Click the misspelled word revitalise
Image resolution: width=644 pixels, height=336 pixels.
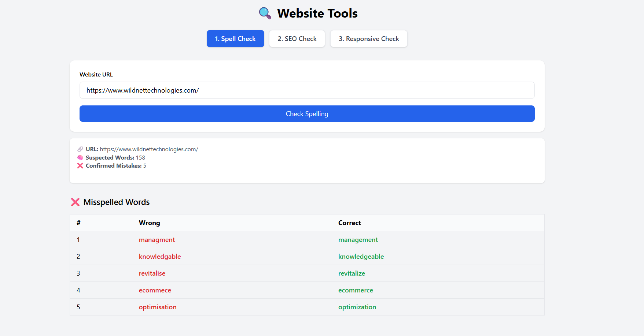(152, 273)
